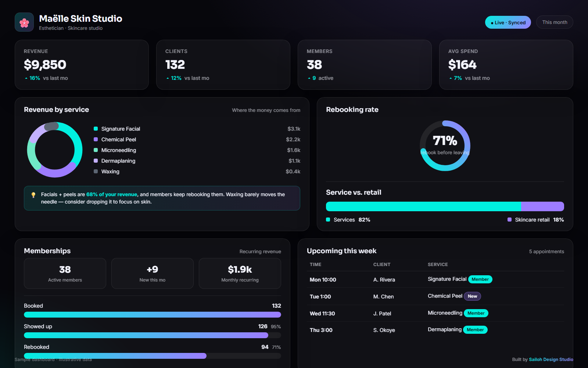Screen dimensions: 588x368
Task: Click the TIME column header
Action: click(x=316, y=265)
